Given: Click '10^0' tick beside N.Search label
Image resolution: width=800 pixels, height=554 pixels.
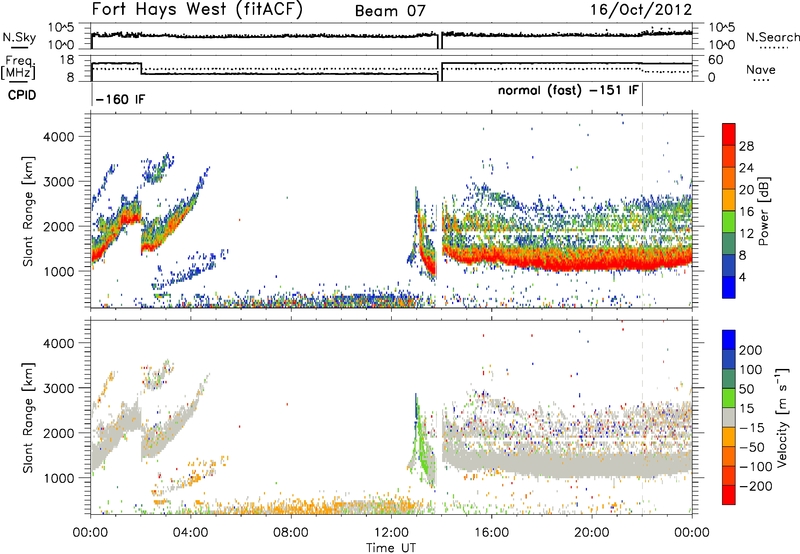Looking at the screenshot, I should [722, 45].
